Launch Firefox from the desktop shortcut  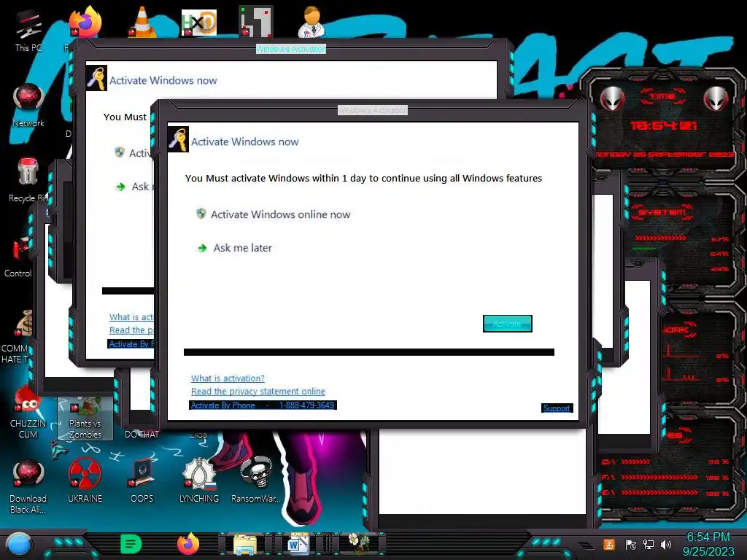click(85, 22)
